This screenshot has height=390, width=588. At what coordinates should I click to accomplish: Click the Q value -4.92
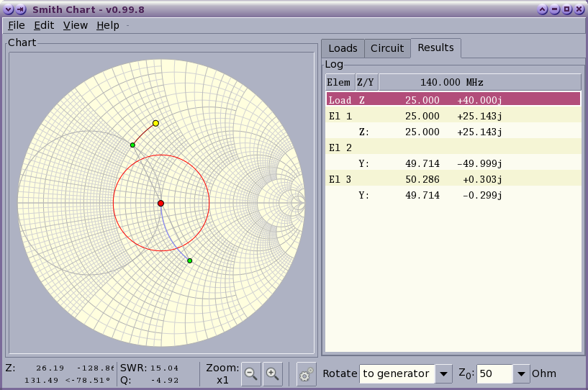[165, 380]
